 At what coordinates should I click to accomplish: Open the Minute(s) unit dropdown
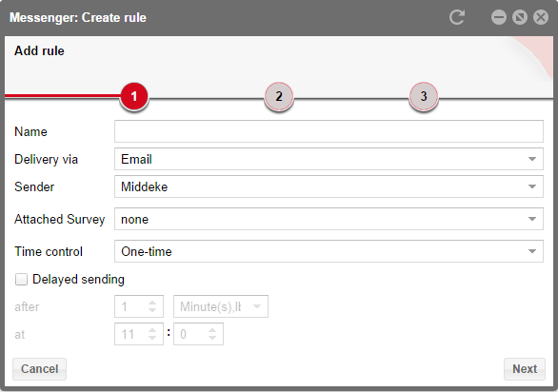click(221, 306)
